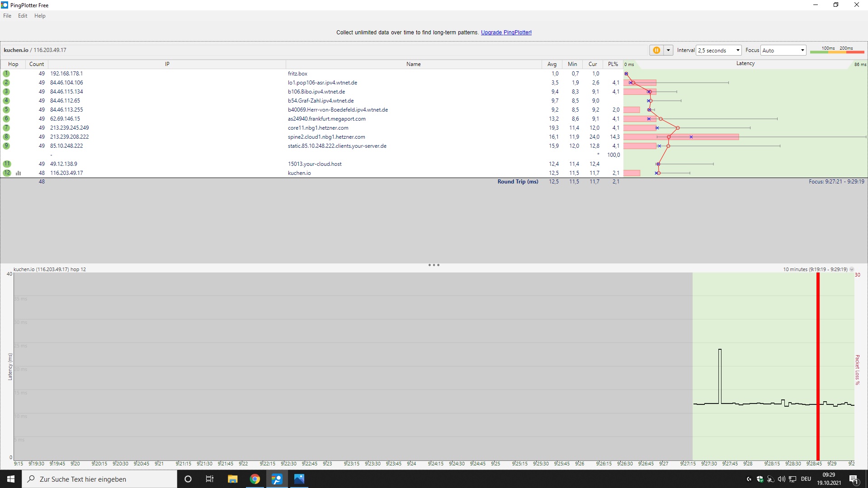The image size is (868, 488).
Task: Open File Explorer from the taskbar
Action: click(x=232, y=479)
